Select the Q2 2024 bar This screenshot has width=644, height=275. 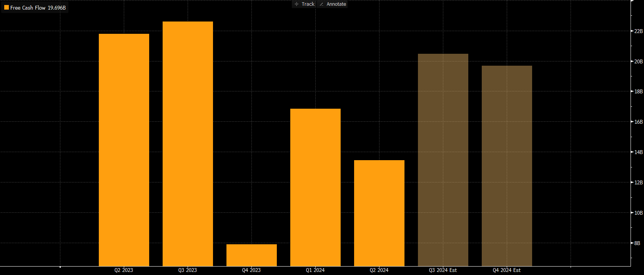pyautogui.click(x=379, y=213)
